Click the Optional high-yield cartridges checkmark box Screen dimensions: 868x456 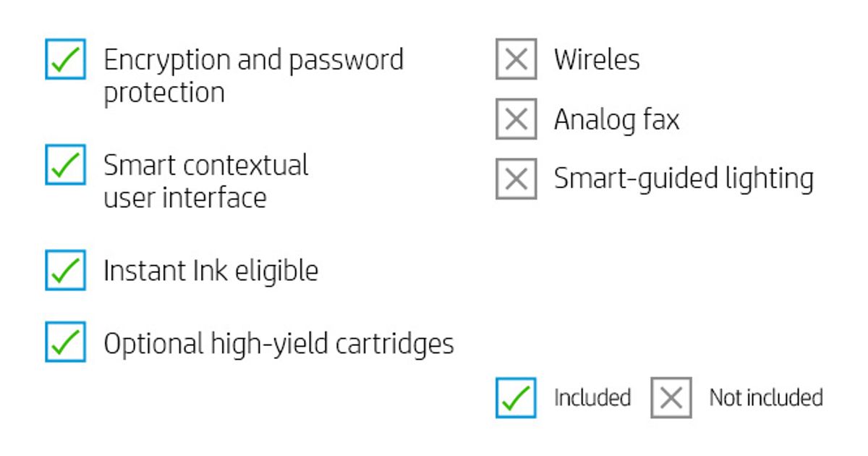[x=65, y=342]
